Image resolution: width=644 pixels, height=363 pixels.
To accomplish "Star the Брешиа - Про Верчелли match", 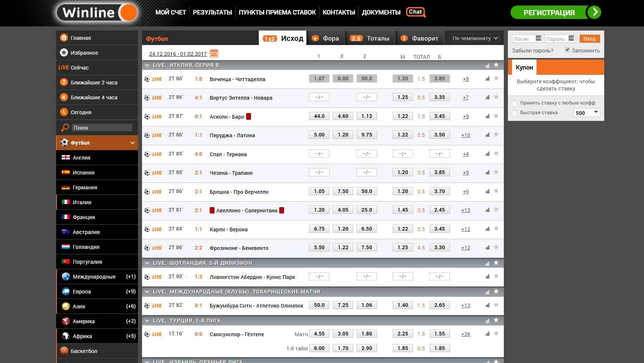I will 496,191.
